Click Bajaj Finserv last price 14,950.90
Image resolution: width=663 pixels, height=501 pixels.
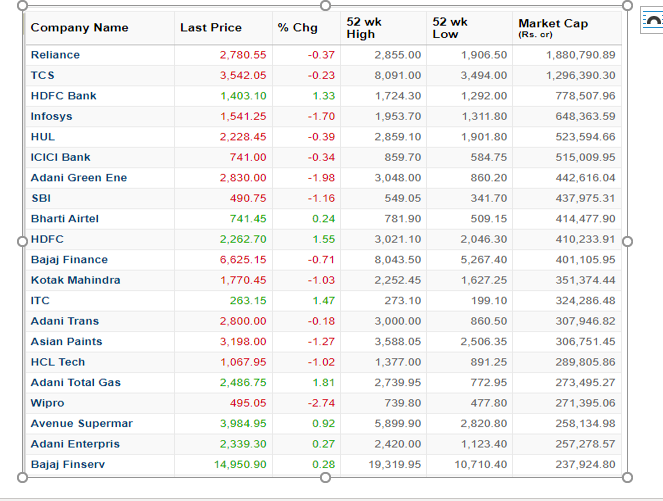pos(240,465)
